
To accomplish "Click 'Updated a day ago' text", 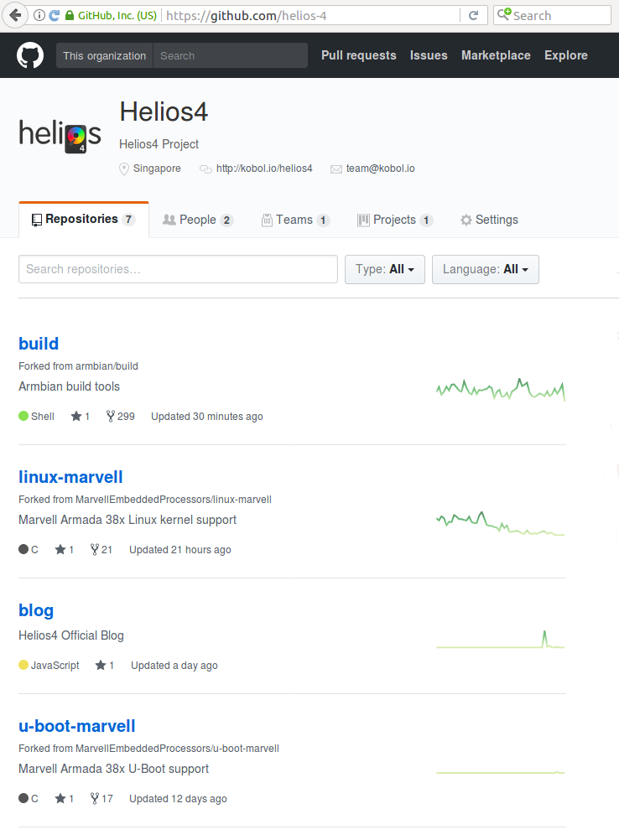I will click(x=174, y=666).
